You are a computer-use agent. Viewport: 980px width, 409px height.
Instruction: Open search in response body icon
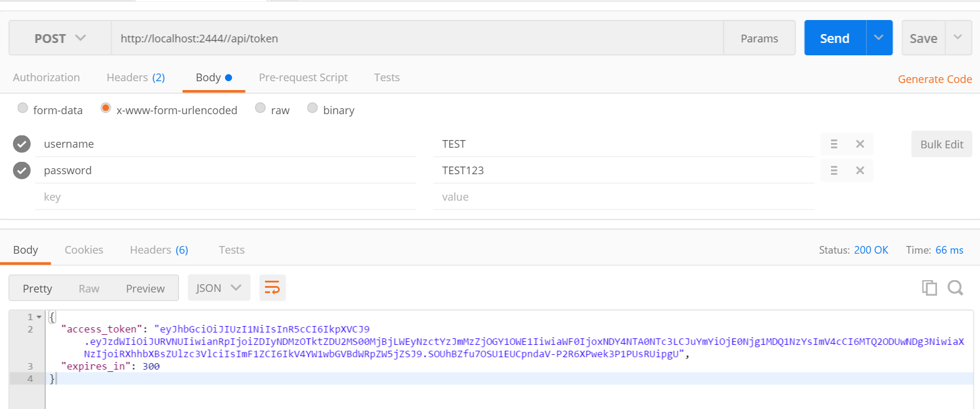(955, 288)
